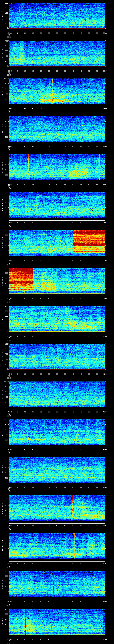Click the '18:36:00' start time label
This screenshot has width=114, height=644.
(x=9, y=223)
